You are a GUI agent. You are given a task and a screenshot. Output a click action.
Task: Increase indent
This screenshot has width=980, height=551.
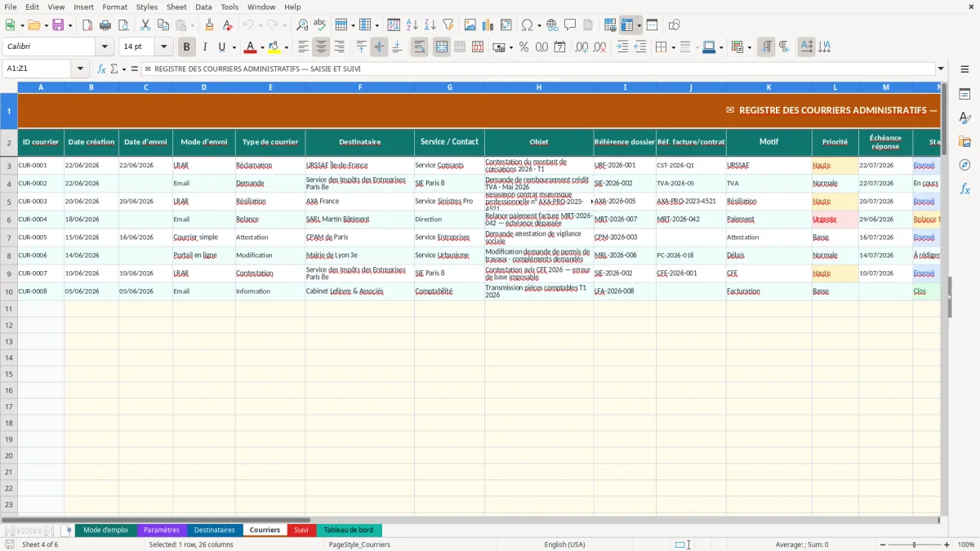[622, 47]
